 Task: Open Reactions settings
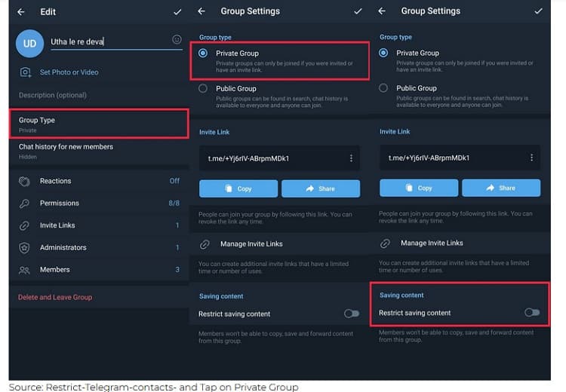pyautogui.click(x=98, y=181)
